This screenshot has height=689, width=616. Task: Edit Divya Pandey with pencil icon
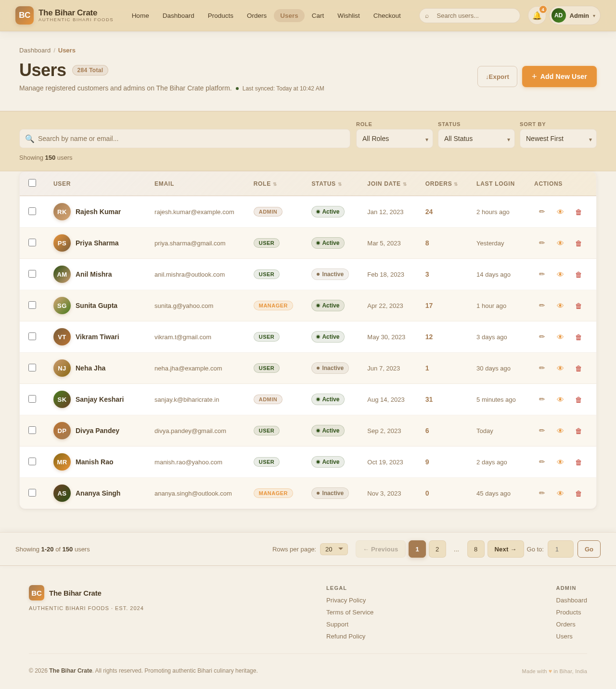click(542, 431)
